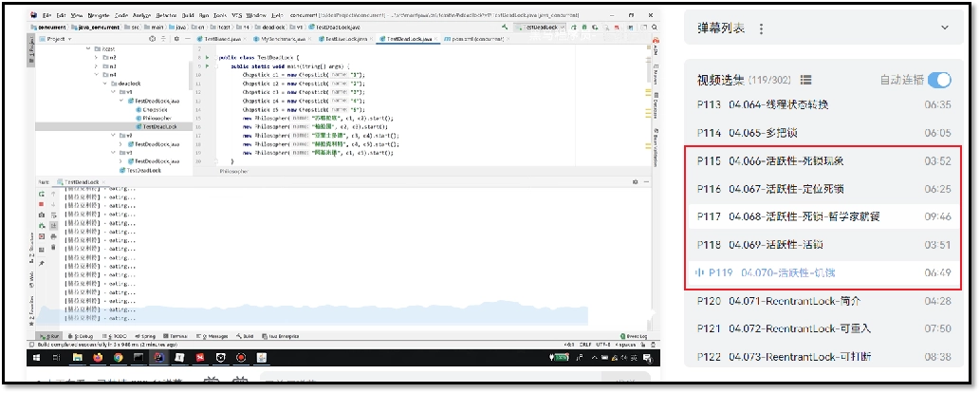Play video P120 04.071-ReentrantLock-简介
This screenshot has width=980, height=393.
pyautogui.click(x=823, y=301)
